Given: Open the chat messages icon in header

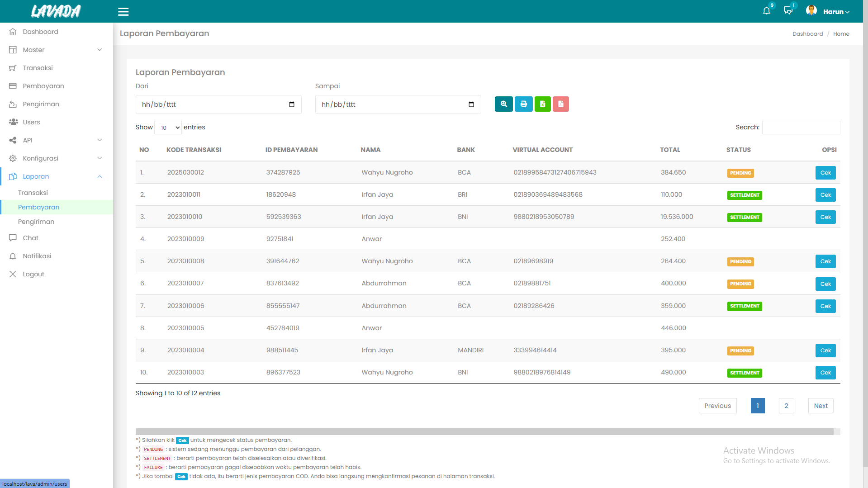Looking at the screenshot, I should coord(788,11).
